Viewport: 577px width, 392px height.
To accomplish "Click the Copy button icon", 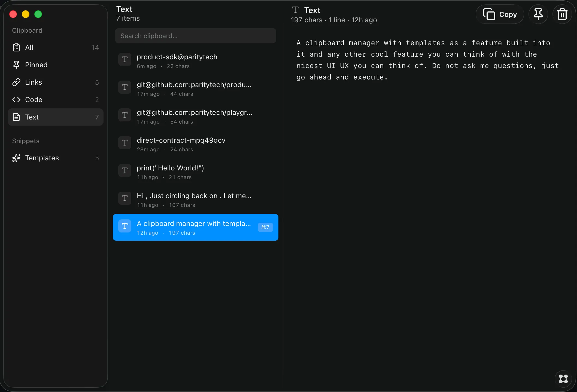I will [489, 14].
